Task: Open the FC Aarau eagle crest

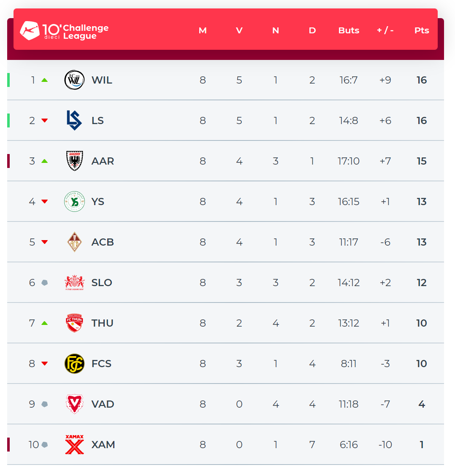Action: [x=74, y=161]
